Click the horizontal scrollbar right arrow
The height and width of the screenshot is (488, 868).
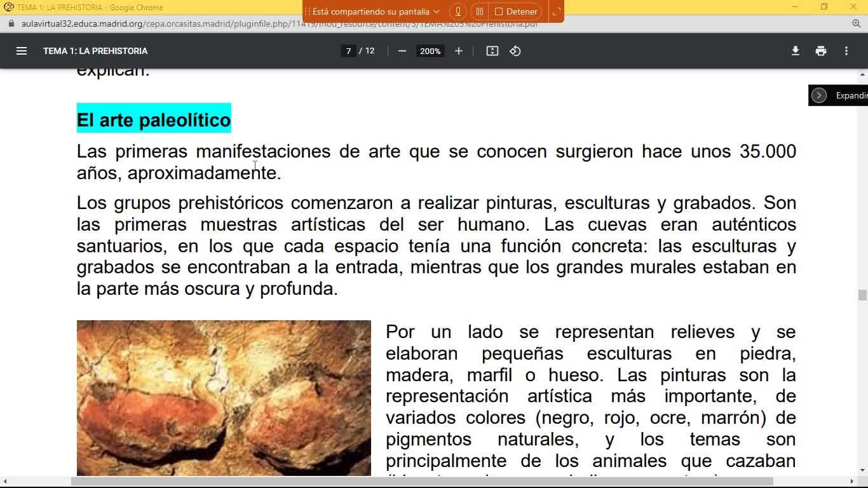852,481
